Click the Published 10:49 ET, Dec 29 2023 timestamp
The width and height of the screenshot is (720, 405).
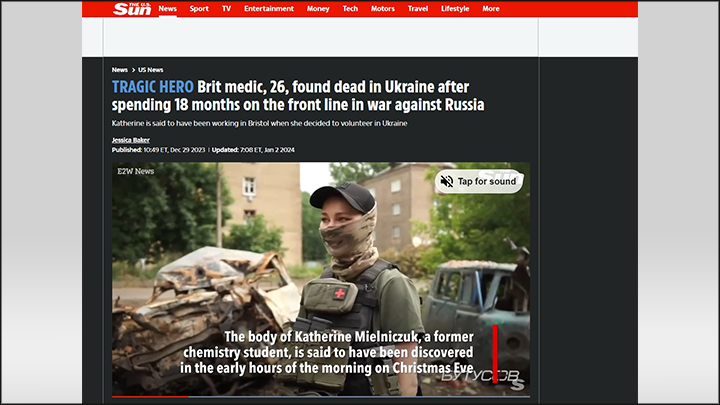(158, 150)
